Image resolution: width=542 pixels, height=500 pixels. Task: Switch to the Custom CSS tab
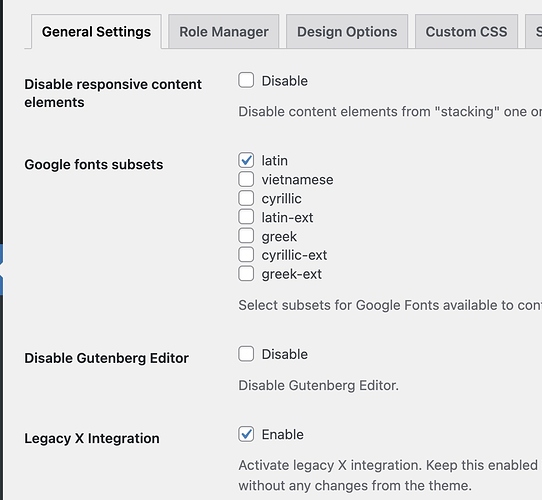tap(466, 32)
